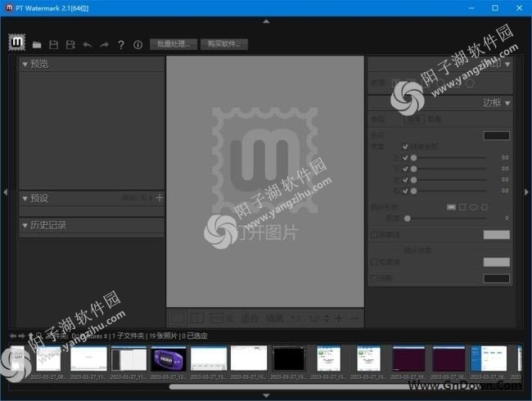Select the filled rectangle shape icon
The width and height of the screenshot is (532, 401).
(451, 207)
